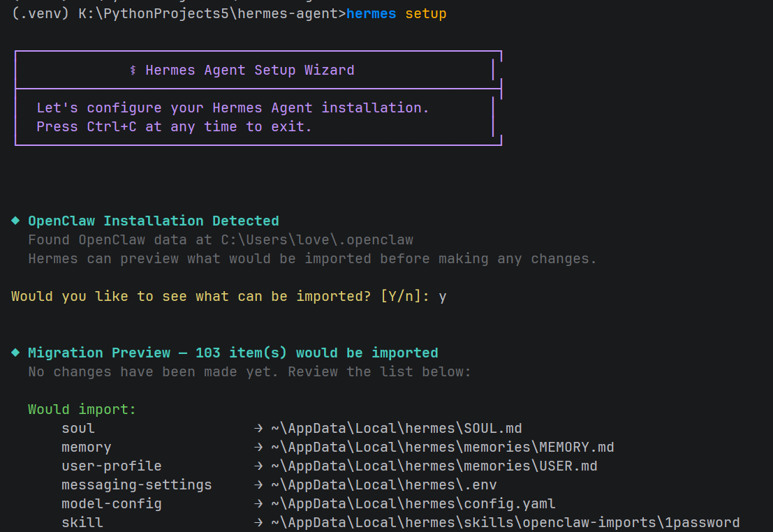Click the 'hermes' command word

[371, 14]
